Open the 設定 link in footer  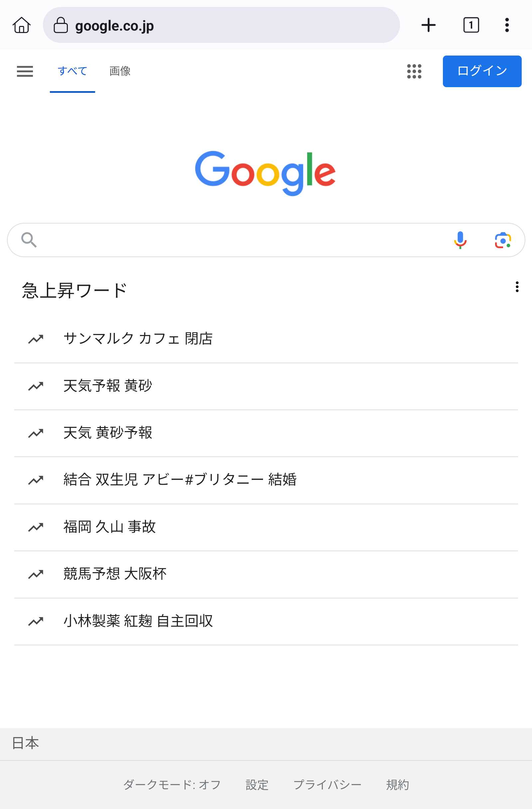[x=257, y=785]
